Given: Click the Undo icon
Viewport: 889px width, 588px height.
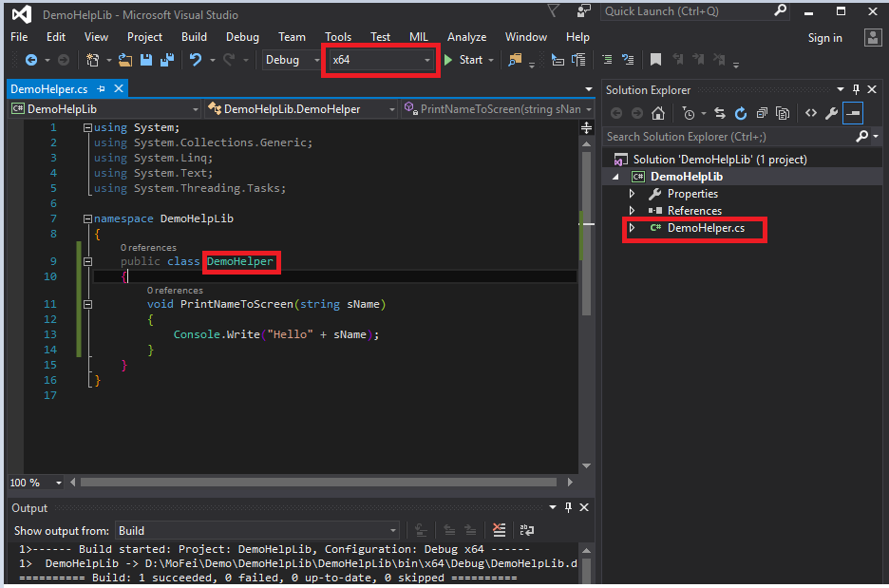Looking at the screenshot, I should (195, 60).
